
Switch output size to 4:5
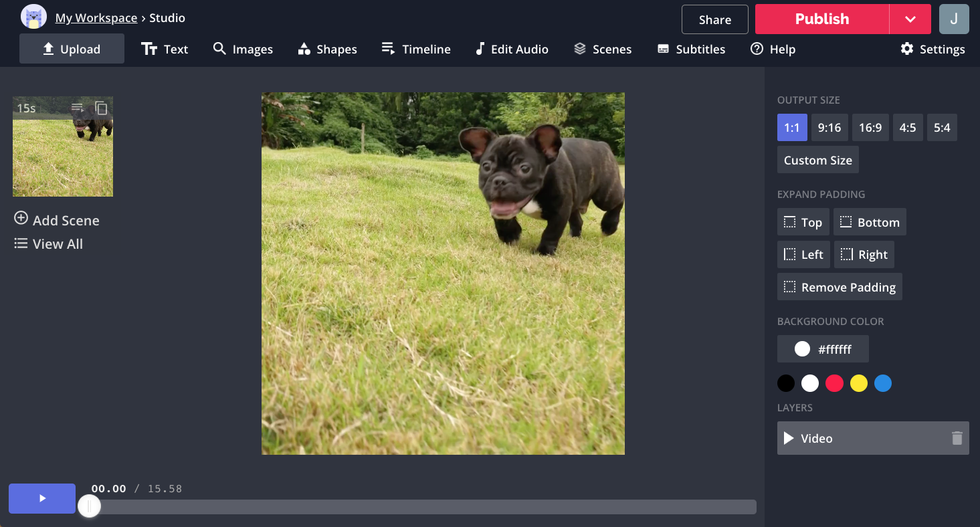(x=908, y=127)
